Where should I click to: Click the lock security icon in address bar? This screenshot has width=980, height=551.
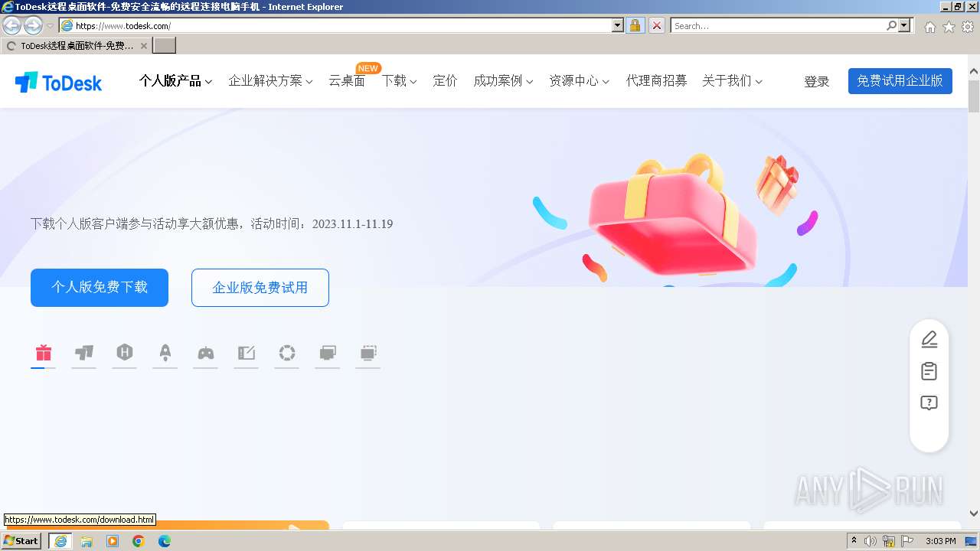[635, 25]
